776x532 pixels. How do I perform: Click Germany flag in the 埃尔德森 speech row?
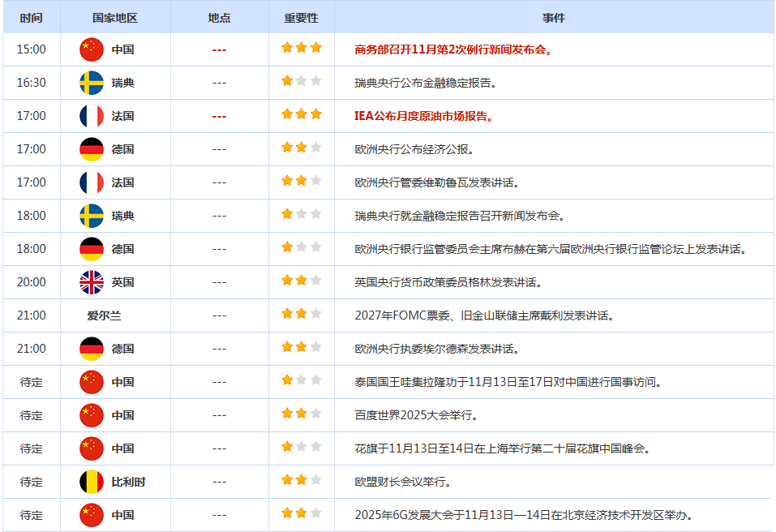point(92,349)
